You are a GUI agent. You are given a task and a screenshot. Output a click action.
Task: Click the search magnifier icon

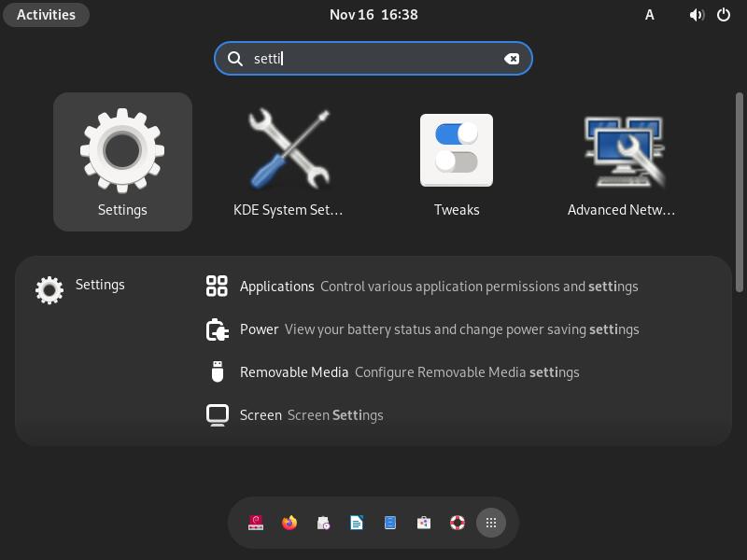pos(235,59)
